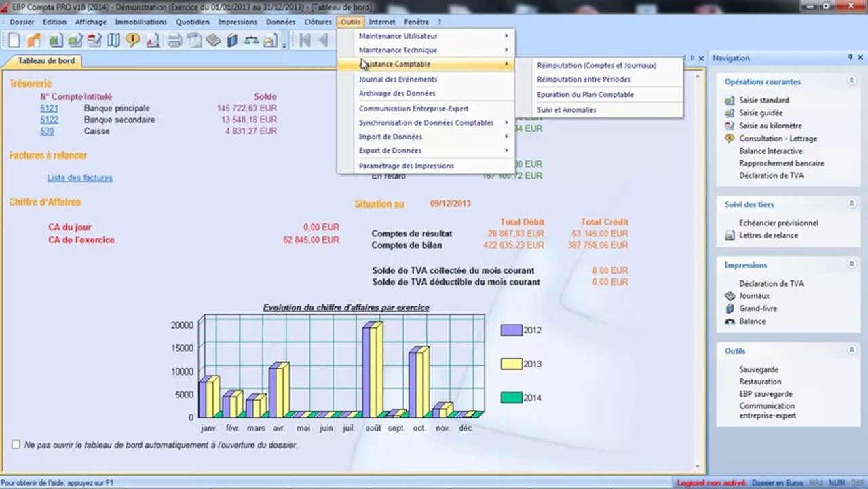Click the blue upright book toolbar icon
868x489 pixels.
point(233,40)
